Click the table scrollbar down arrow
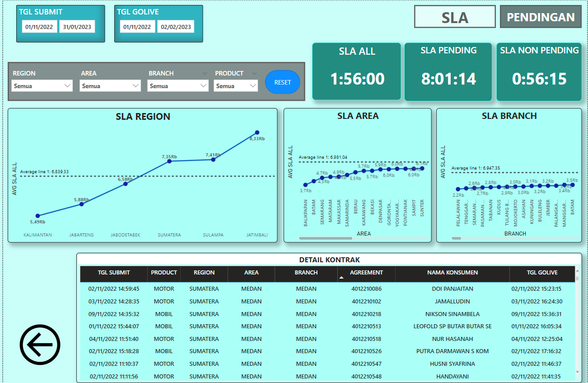This screenshot has height=383, width=588. pyautogui.click(x=577, y=371)
